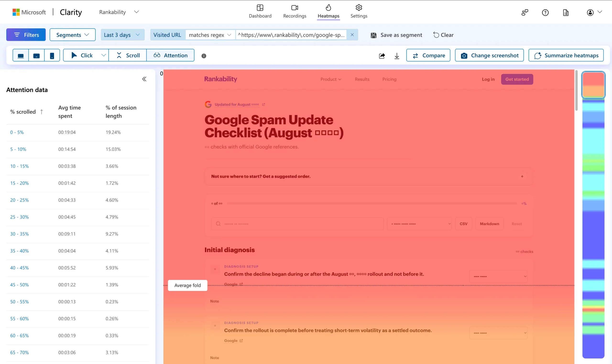Click the share heatmap icon
Screen dimensions: 612x364
(382, 56)
